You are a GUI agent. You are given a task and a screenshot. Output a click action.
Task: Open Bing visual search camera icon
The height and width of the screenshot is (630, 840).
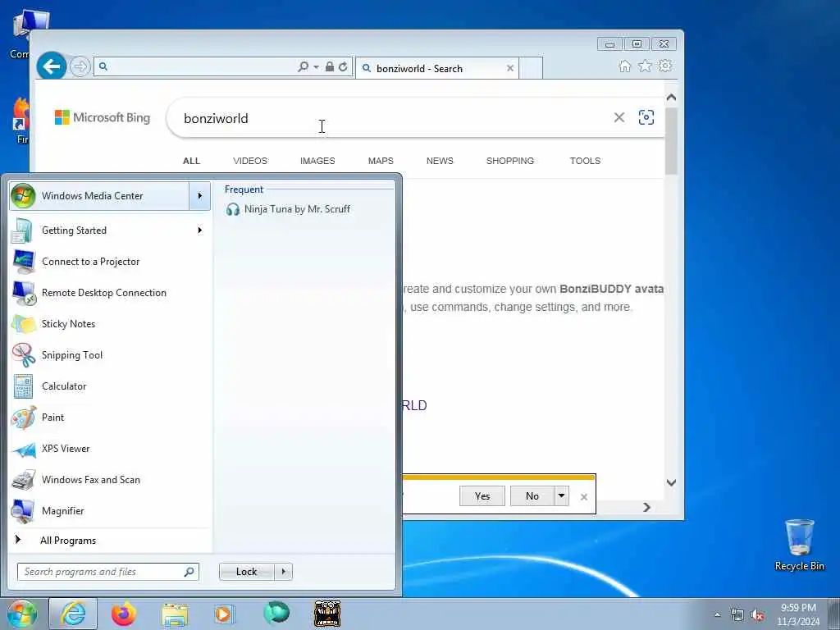646,117
